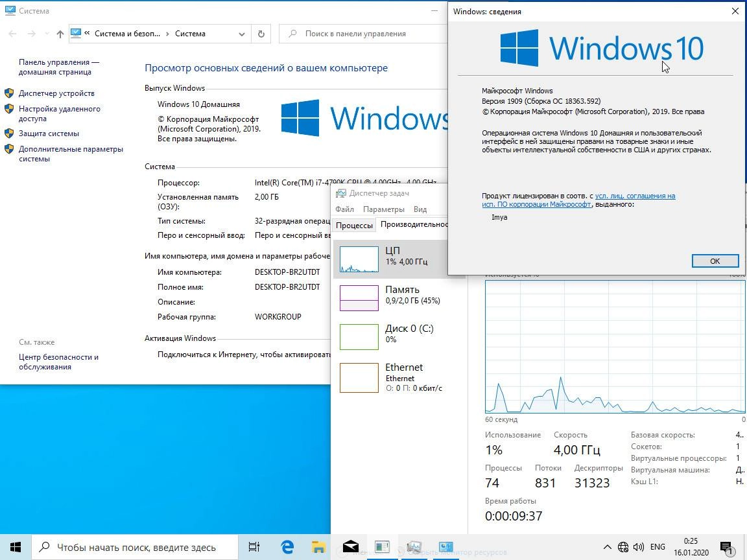Open the Windows Start menu
Viewport: 747px width, 560px height.
[16, 547]
